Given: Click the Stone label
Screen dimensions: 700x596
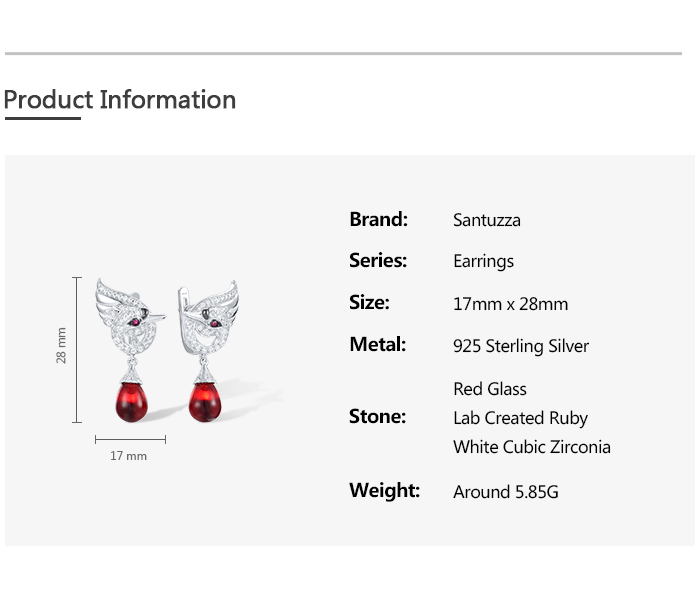Looking at the screenshot, I should pyautogui.click(x=377, y=416).
